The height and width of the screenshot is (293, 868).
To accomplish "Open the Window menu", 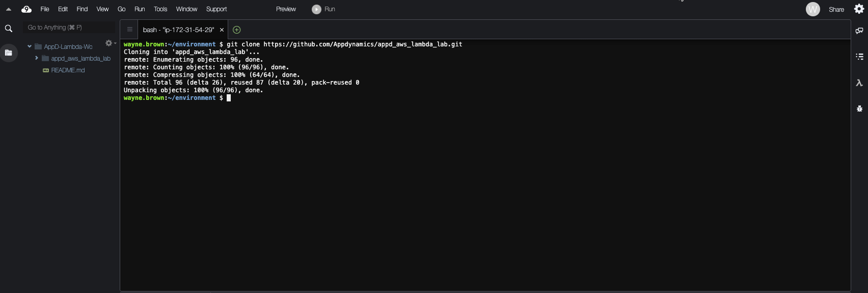I will [x=186, y=9].
